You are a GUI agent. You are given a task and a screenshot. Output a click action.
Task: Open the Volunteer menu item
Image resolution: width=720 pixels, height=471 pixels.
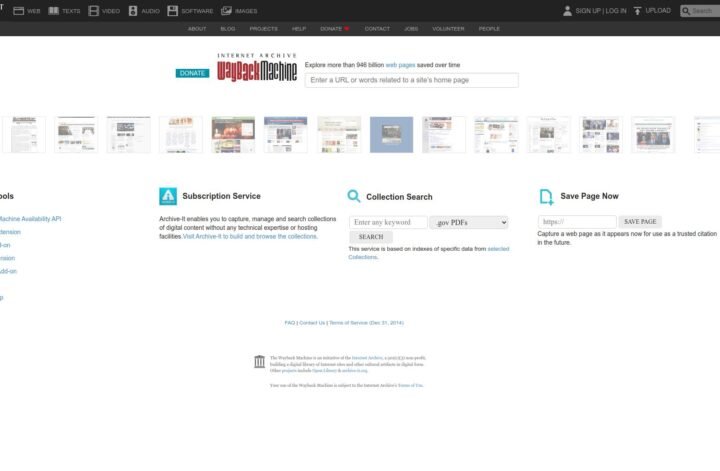click(x=448, y=29)
